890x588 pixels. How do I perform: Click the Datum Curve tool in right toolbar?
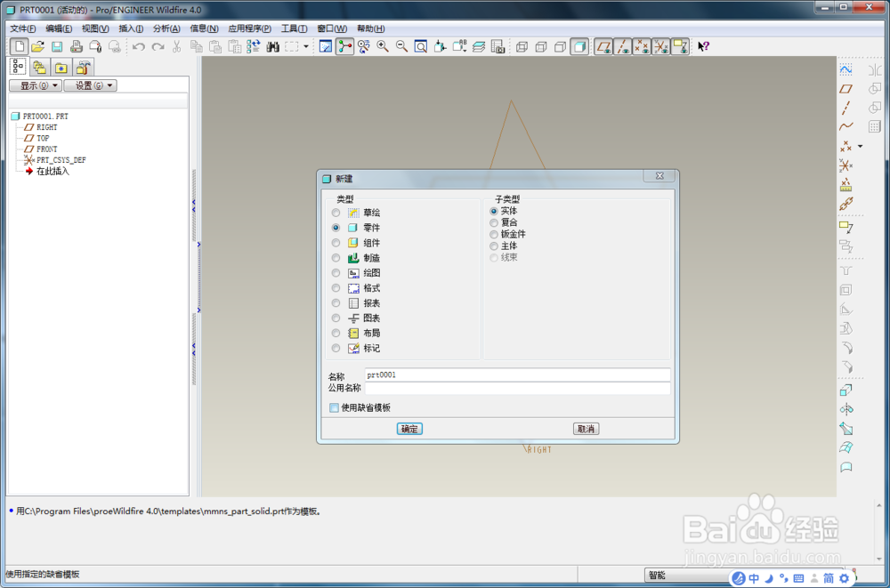(x=845, y=126)
